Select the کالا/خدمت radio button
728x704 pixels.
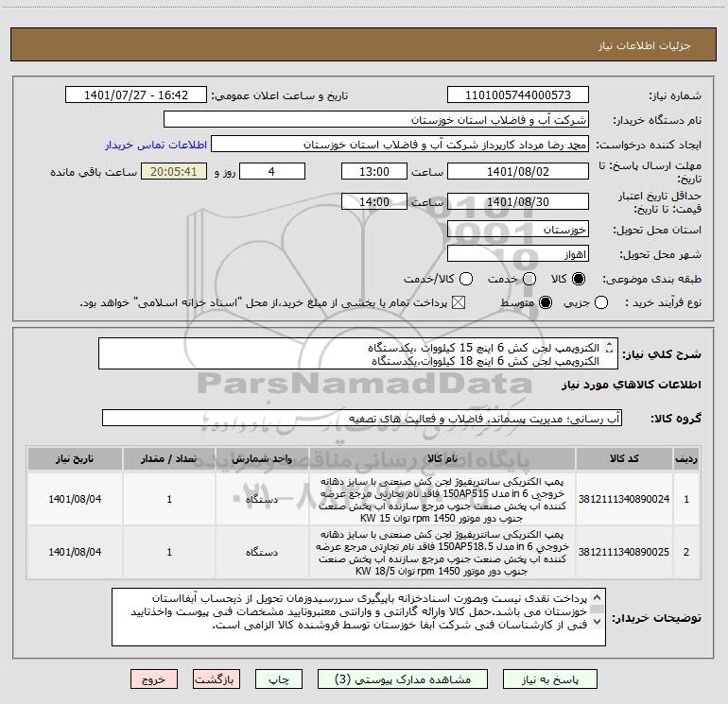coord(466,279)
